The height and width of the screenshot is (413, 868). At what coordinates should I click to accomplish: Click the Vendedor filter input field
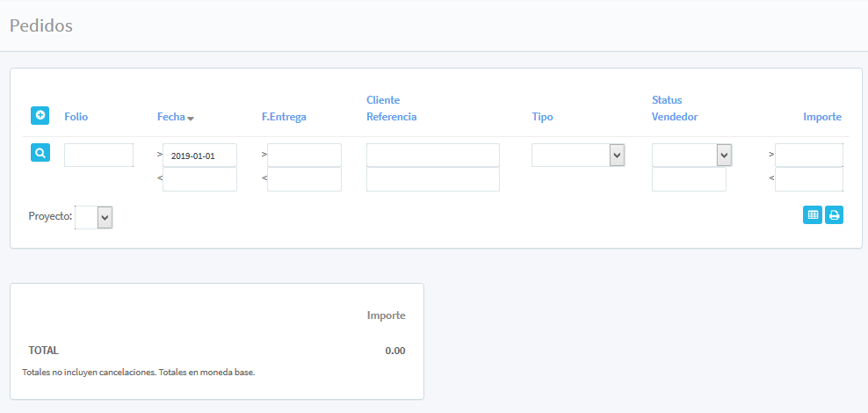[689, 179]
